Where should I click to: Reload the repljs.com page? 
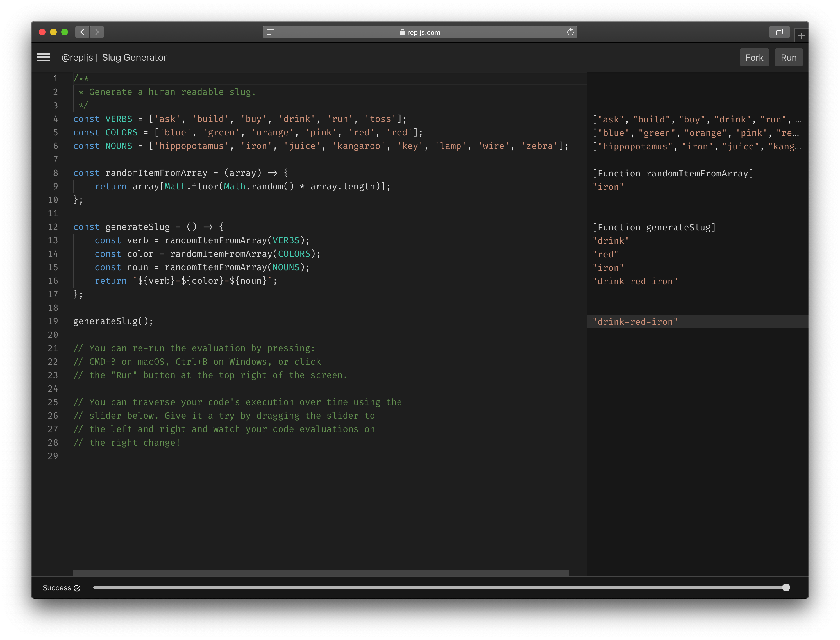[570, 32]
